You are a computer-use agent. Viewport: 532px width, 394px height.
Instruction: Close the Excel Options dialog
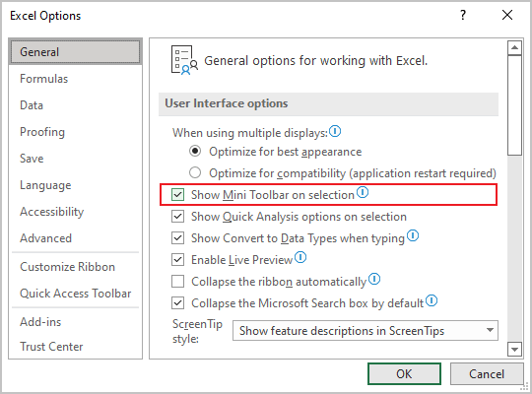pos(507,16)
